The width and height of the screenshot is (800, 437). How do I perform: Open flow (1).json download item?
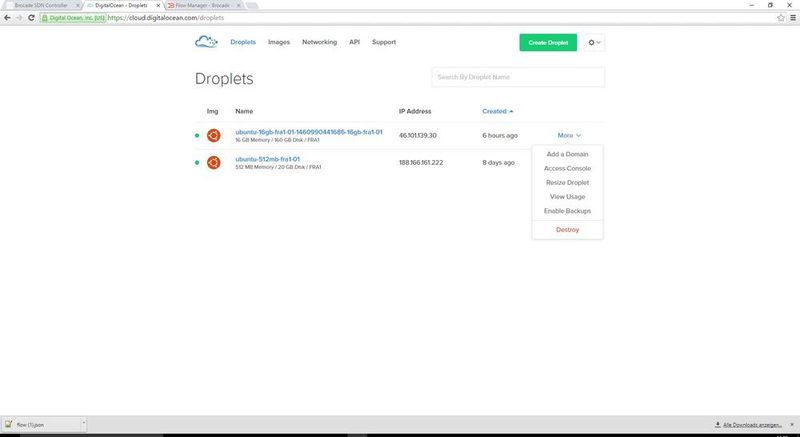tap(41, 424)
